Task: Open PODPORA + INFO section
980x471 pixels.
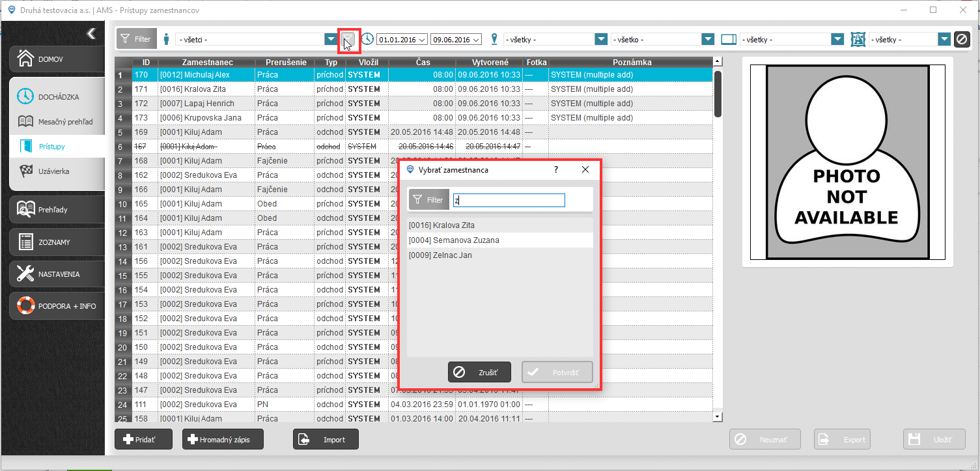Action: click(57, 306)
